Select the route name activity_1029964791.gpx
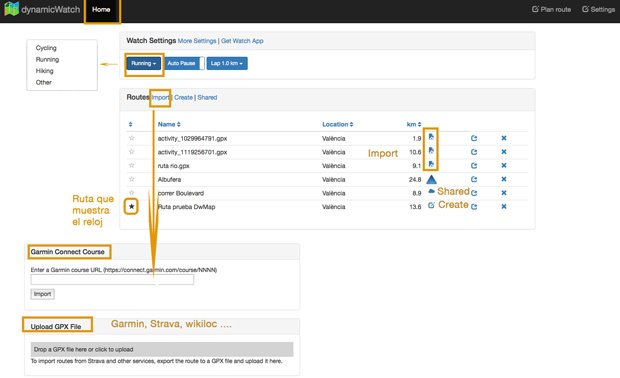The height and width of the screenshot is (378, 620). [192, 138]
